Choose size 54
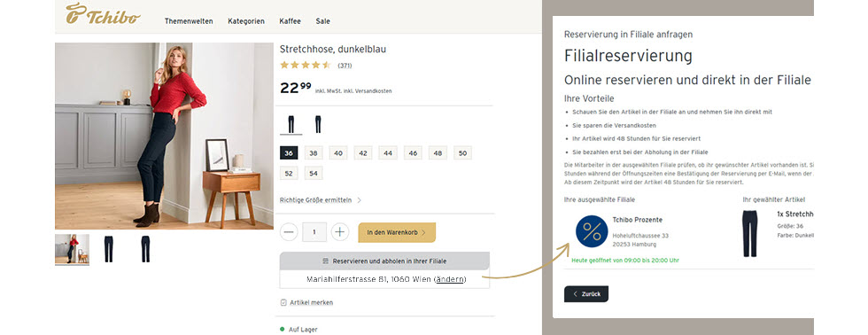The image size is (868, 335). [314, 174]
